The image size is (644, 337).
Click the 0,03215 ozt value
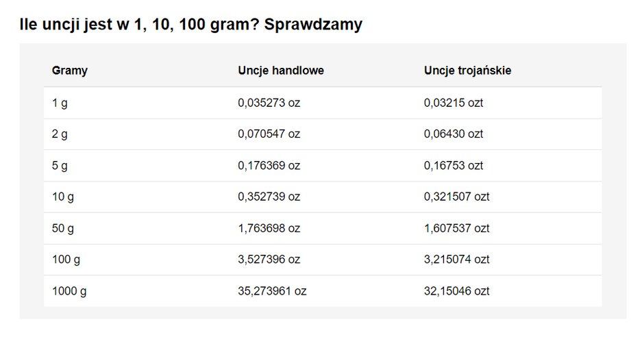point(454,103)
